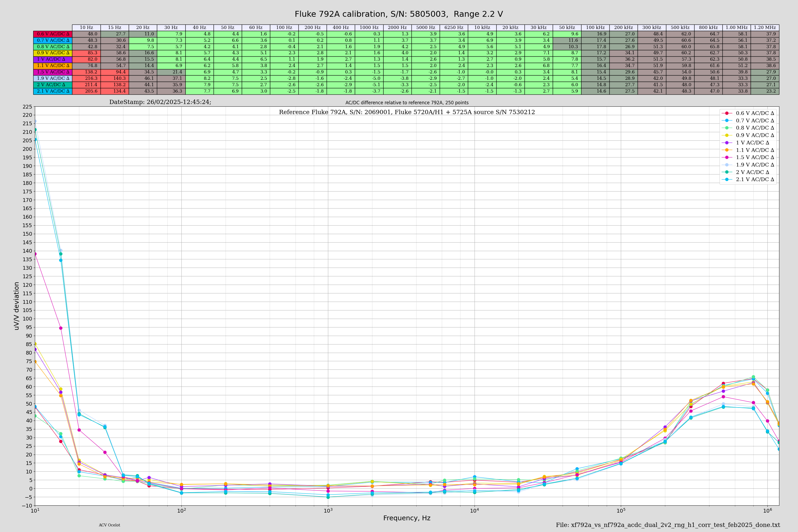Click the 10⁶ tick label on the frequency axis
The image size is (798, 532).
point(767,511)
